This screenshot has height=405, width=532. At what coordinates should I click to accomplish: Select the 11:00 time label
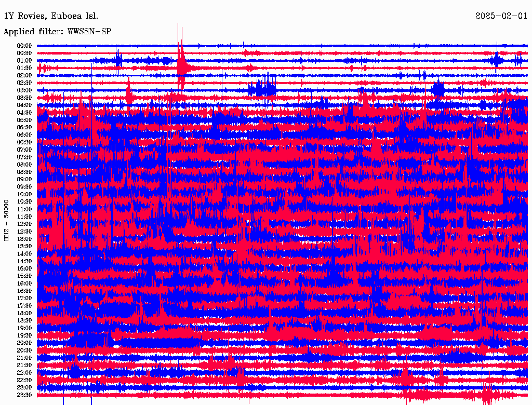coord(24,209)
